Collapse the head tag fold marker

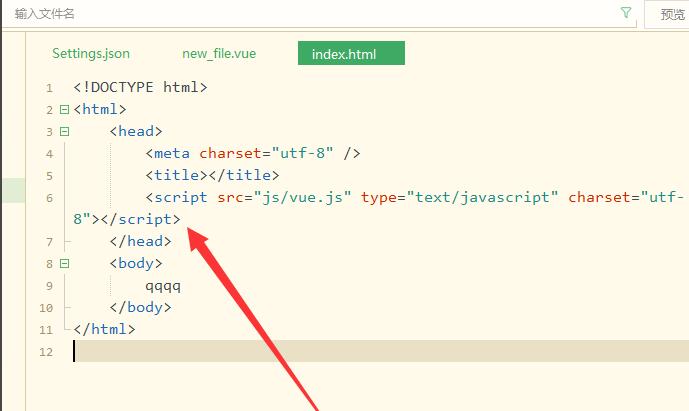[64, 132]
